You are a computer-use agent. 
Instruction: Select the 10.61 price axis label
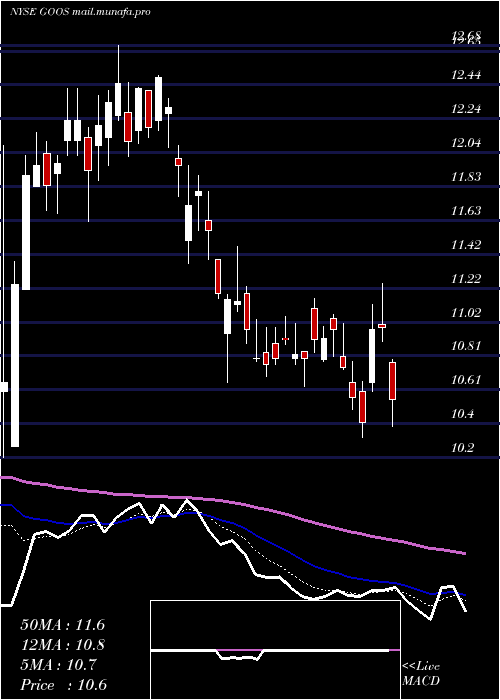coord(466,380)
